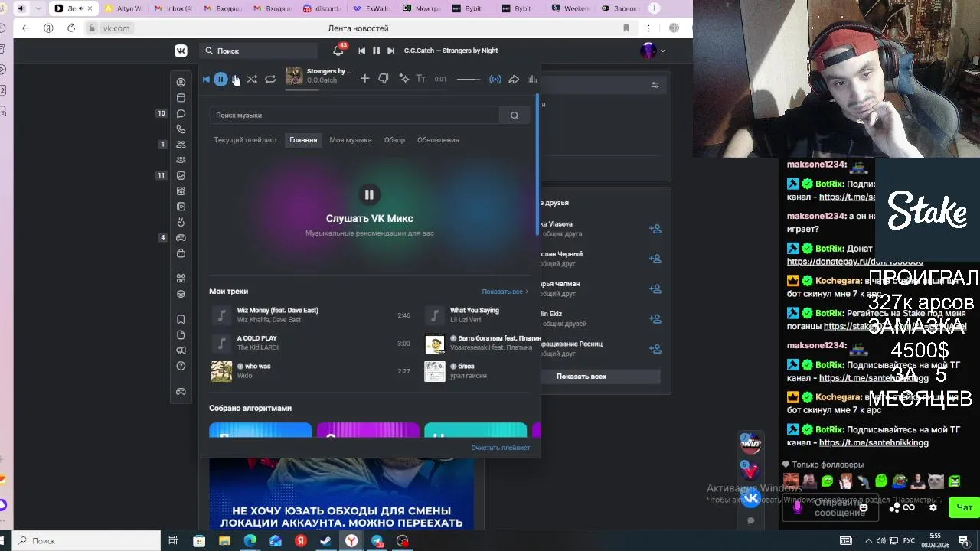Play the track Wiz Money (feat. Dave East)
The width and height of the screenshot is (980, 551).
pyautogui.click(x=311, y=315)
